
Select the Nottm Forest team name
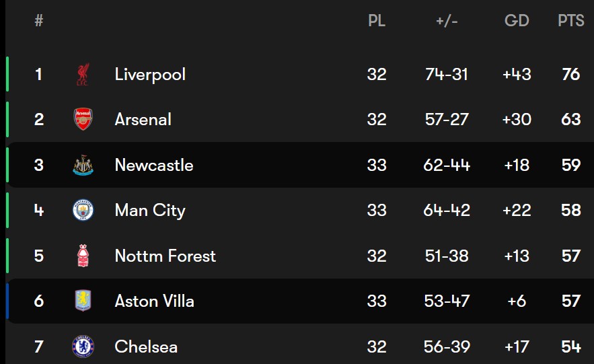coord(165,256)
